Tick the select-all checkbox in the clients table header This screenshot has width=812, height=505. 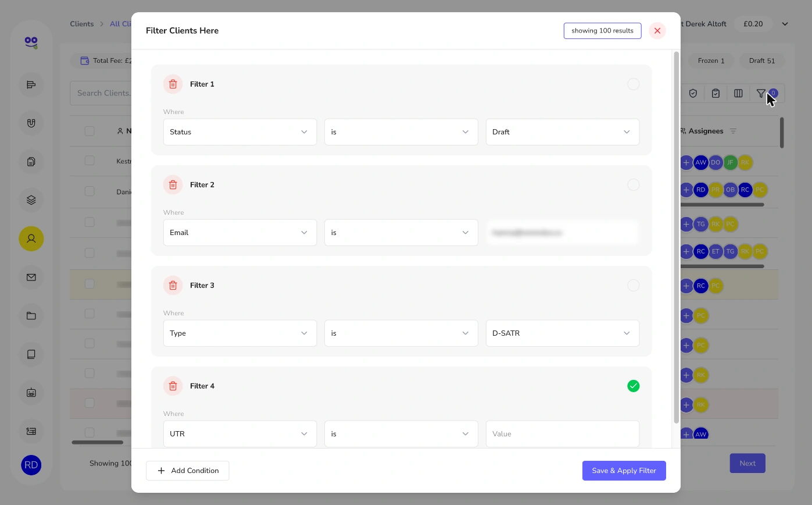(90, 131)
